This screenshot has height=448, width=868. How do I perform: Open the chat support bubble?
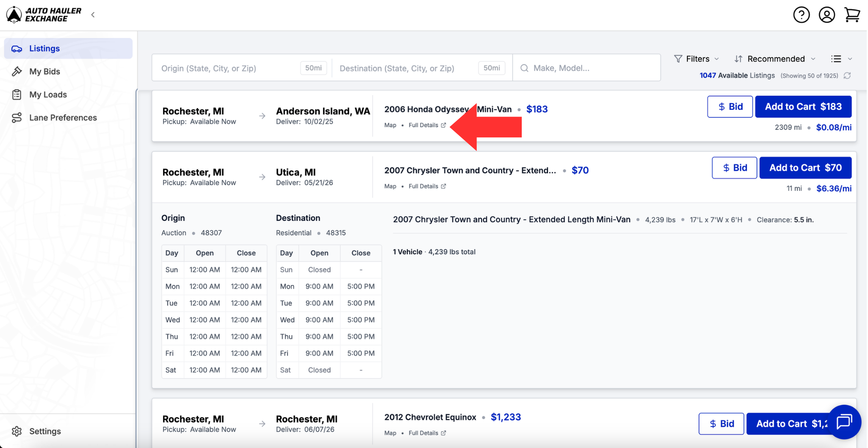pos(844,422)
